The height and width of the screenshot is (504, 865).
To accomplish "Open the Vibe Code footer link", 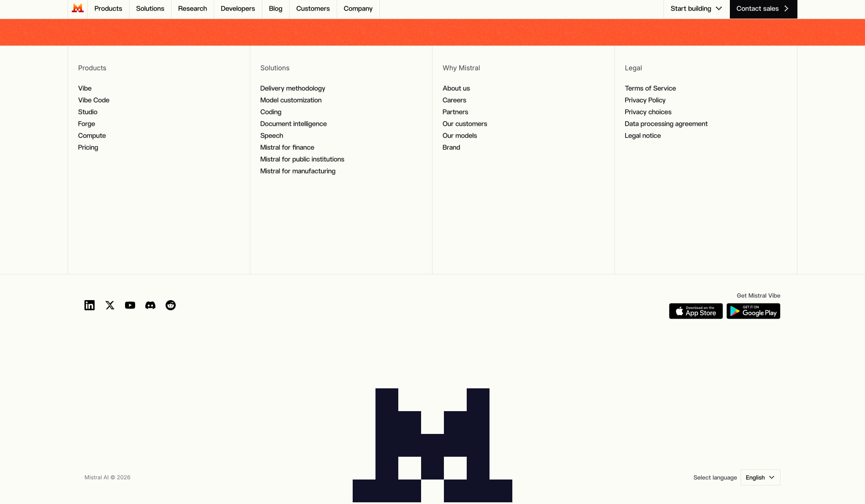I will tap(94, 100).
